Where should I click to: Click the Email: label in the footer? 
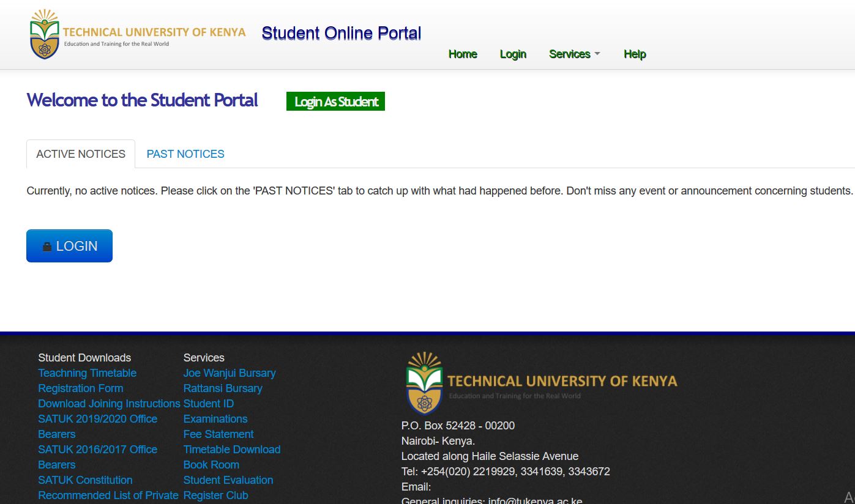tap(416, 487)
